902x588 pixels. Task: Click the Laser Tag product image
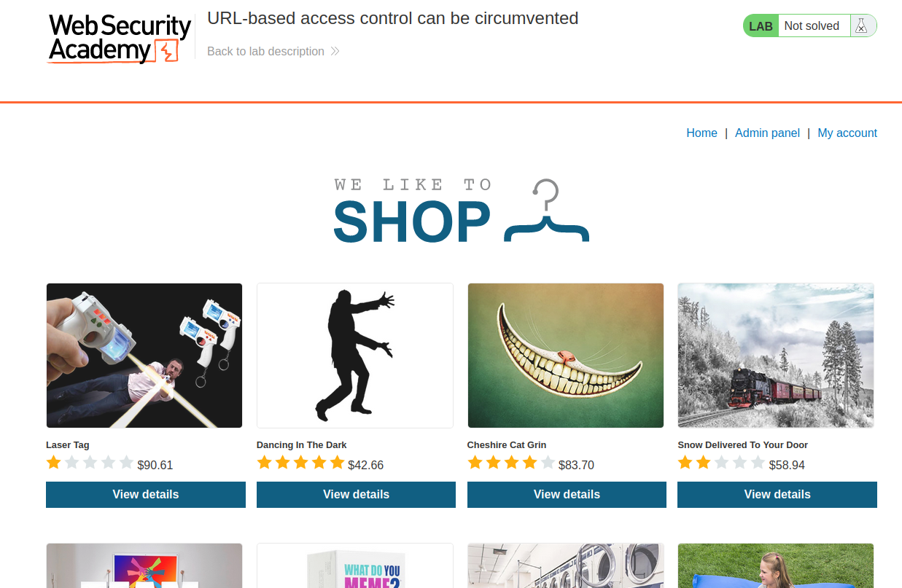tap(144, 356)
